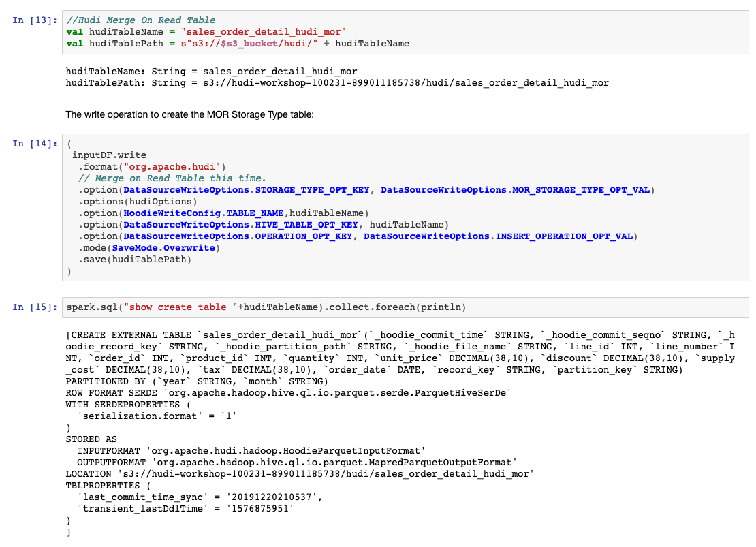The image size is (756, 547).
Task: Click INSERT_OPERATION_OPT_VAL in the write cell
Action: pos(564,236)
